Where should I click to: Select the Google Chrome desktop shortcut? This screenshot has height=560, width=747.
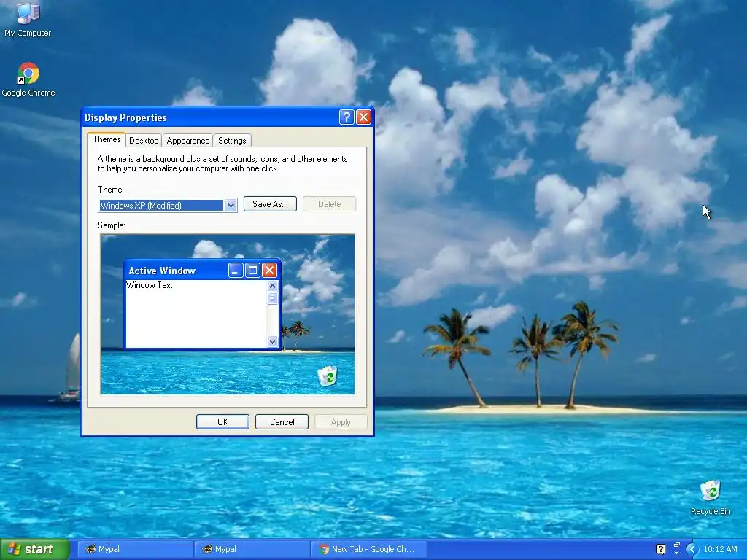pyautogui.click(x=28, y=79)
